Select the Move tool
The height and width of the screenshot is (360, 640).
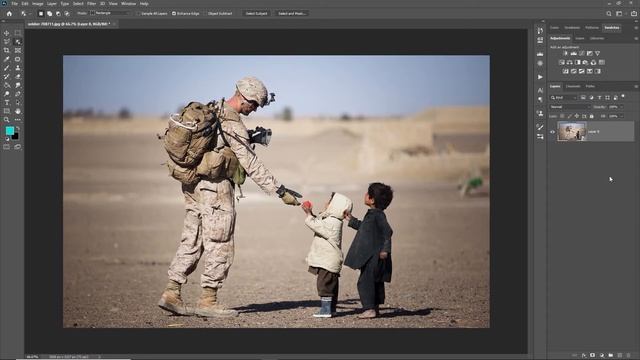7,33
